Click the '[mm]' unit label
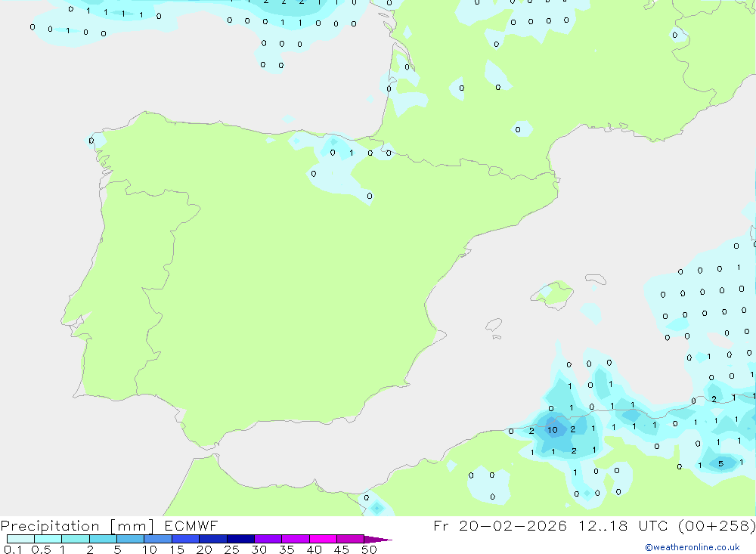The image size is (756, 554). pyautogui.click(x=132, y=526)
